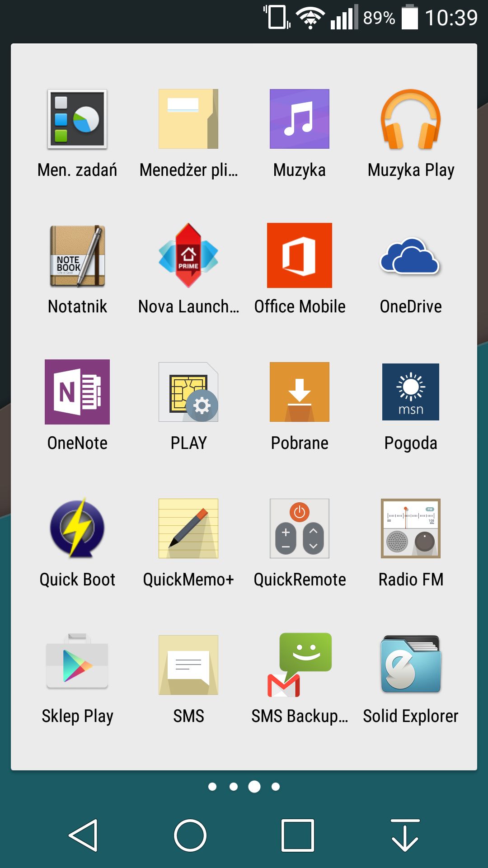Launch Menedżer plików file manager
This screenshot has width=488, height=868.
click(188, 119)
